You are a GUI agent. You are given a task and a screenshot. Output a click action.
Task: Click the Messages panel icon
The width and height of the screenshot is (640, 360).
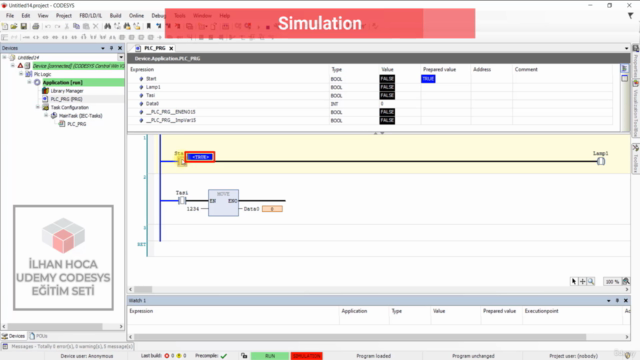[x=5, y=346]
